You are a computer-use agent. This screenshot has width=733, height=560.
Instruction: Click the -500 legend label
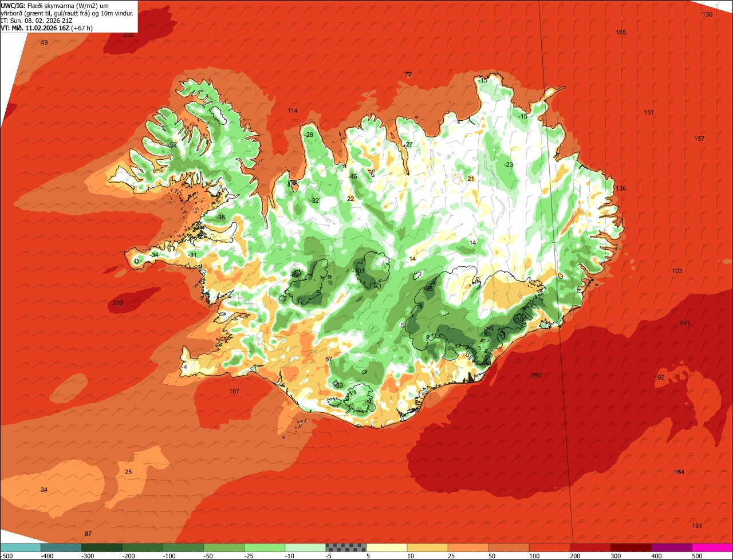pos(7,555)
